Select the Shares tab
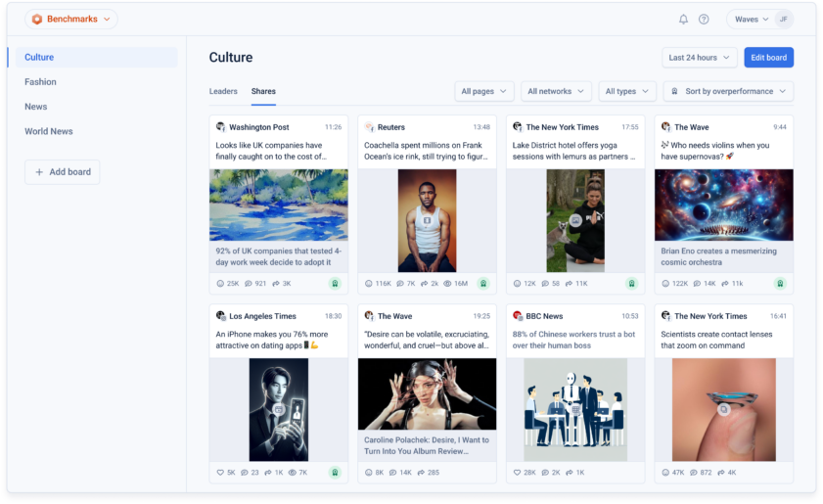The width and height of the screenshot is (823, 504). coord(263,91)
